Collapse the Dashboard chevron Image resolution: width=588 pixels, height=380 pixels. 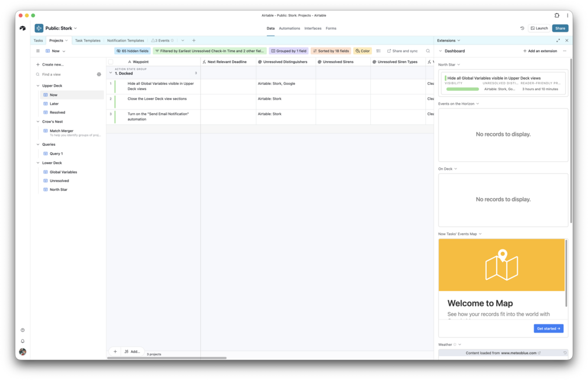[x=440, y=51]
